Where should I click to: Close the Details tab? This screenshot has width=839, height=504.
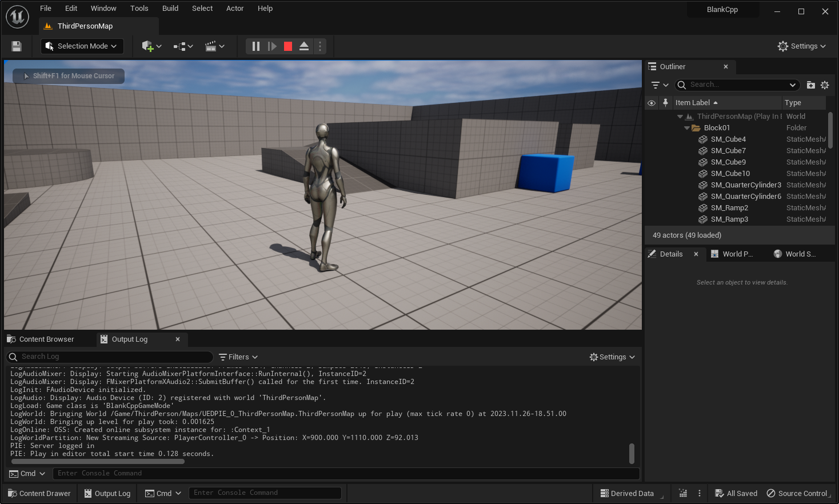tap(696, 254)
